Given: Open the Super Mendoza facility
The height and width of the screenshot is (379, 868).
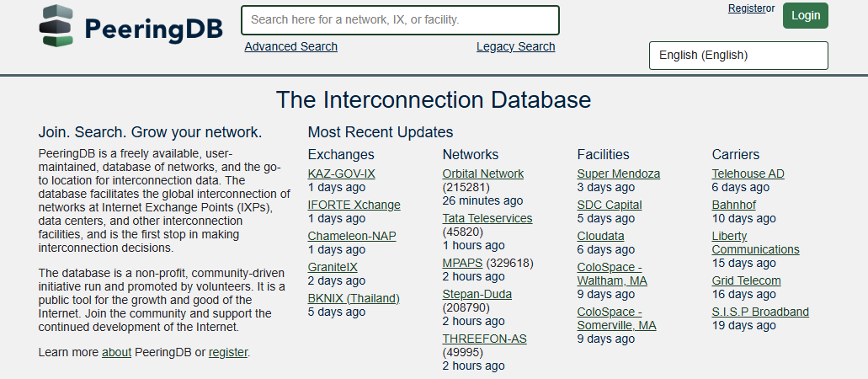Looking at the screenshot, I should (x=618, y=174).
